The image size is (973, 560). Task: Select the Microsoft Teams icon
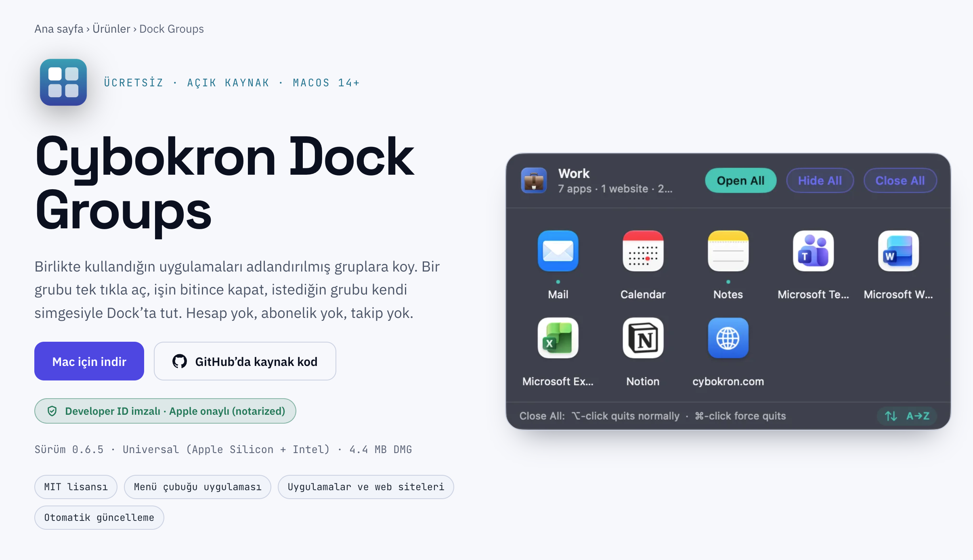(813, 251)
